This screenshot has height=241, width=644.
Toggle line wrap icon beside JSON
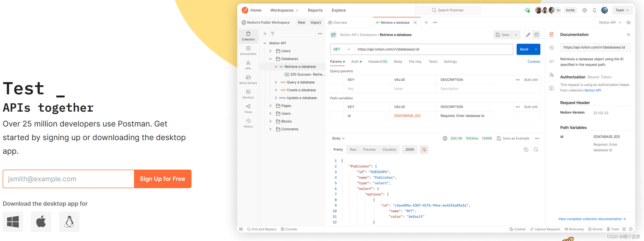(x=424, y=150)
